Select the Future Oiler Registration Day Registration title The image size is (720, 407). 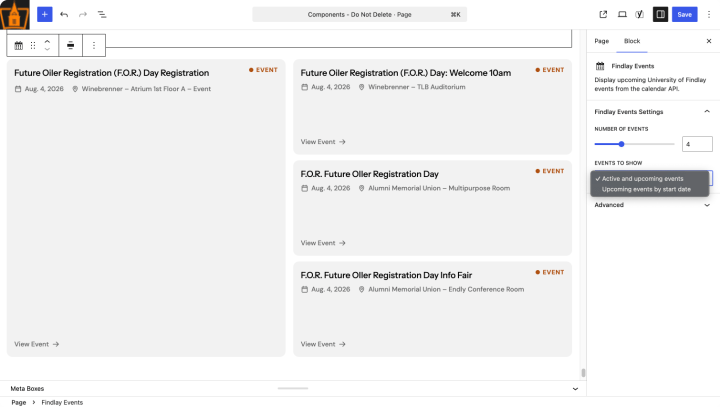[x=112, y=73]
